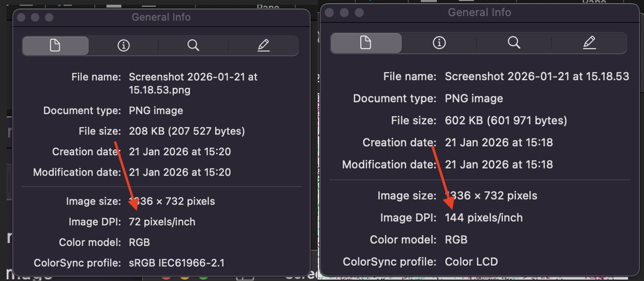Select General Info document tab in left window
Image resolution: width=644 pixels, height=281 pixels.
55,46
